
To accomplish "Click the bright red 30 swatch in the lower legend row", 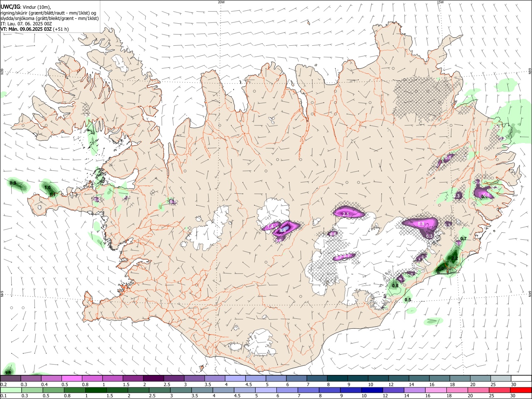I will point(521,390).
